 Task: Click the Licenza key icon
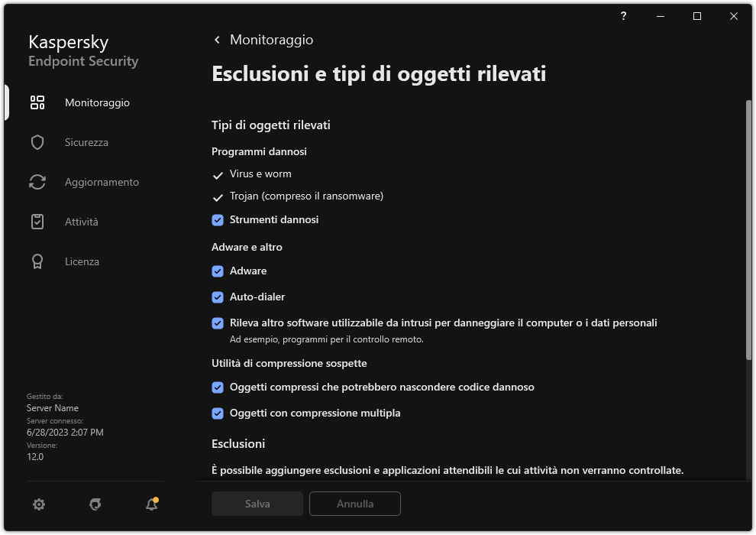37,261
